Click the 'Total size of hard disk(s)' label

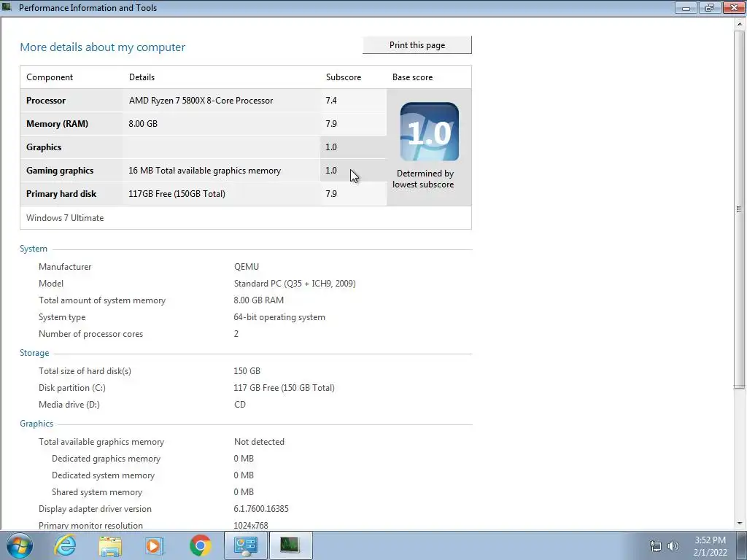tap(85, 371)
